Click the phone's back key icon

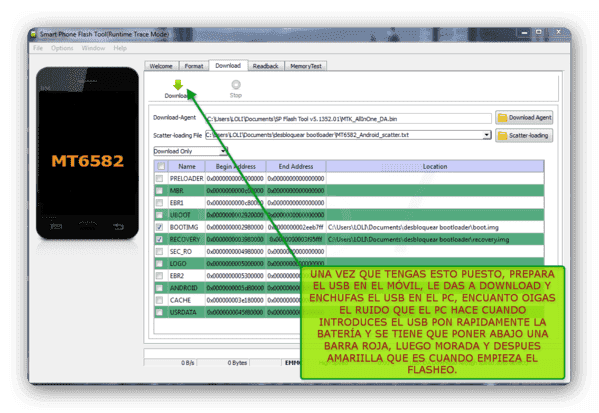(118, 227)
